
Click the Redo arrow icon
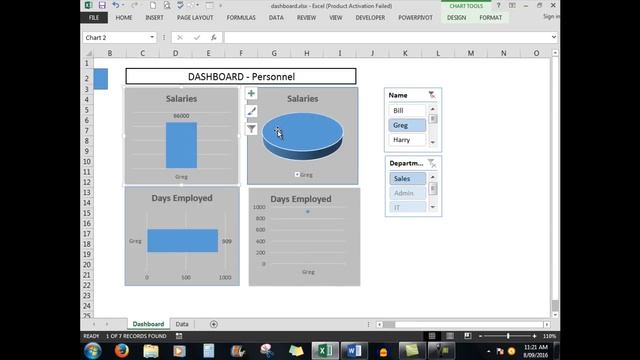click(134, 5)
